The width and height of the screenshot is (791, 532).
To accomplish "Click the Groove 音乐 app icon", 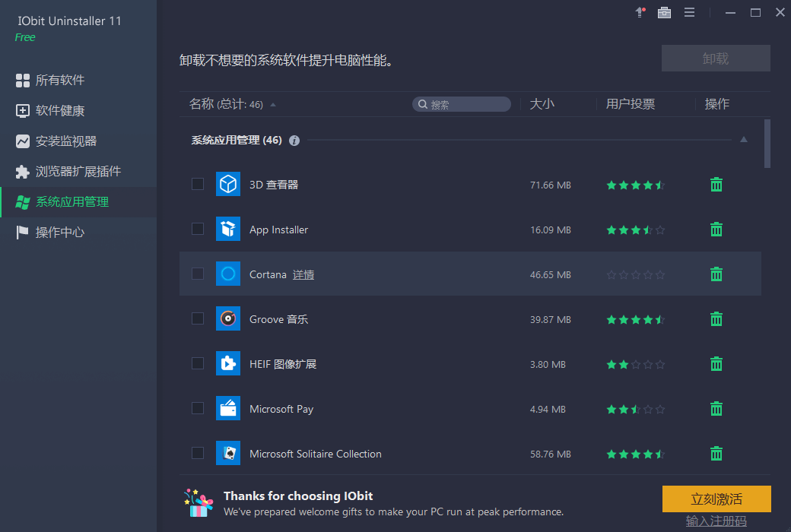I will tap(228, 318).
